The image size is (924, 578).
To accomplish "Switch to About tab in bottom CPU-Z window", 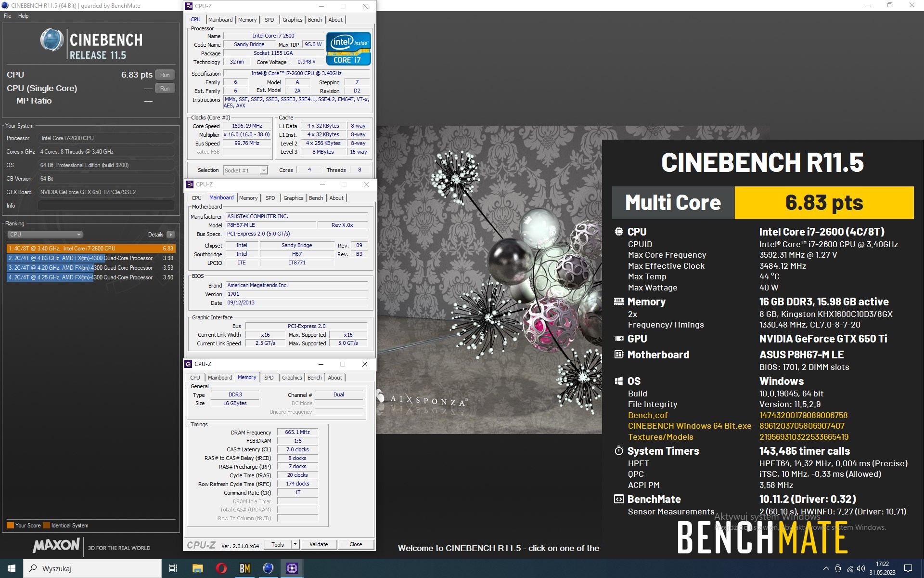I will 335,378.
